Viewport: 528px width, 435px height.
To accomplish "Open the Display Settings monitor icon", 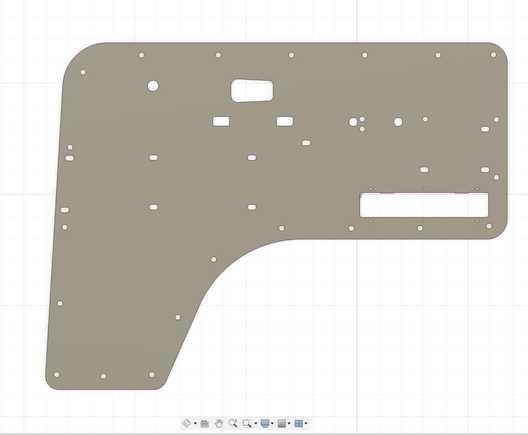I will coord(265,423).
